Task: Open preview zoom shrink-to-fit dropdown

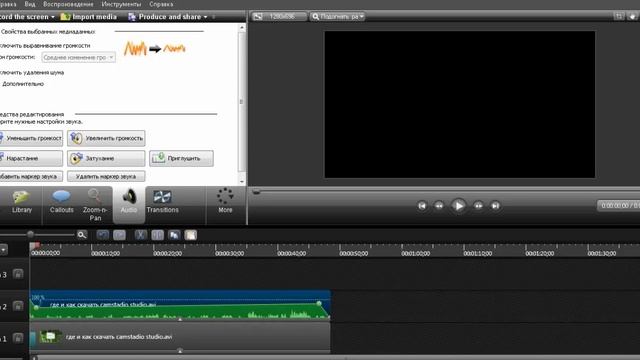Action: (x=337, y=17)
